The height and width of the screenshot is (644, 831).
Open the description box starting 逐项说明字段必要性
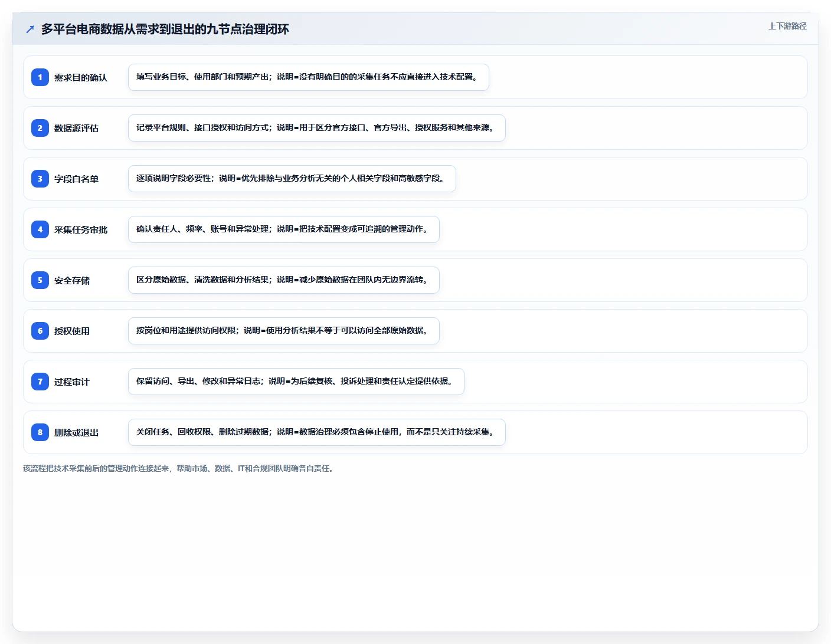292,179
